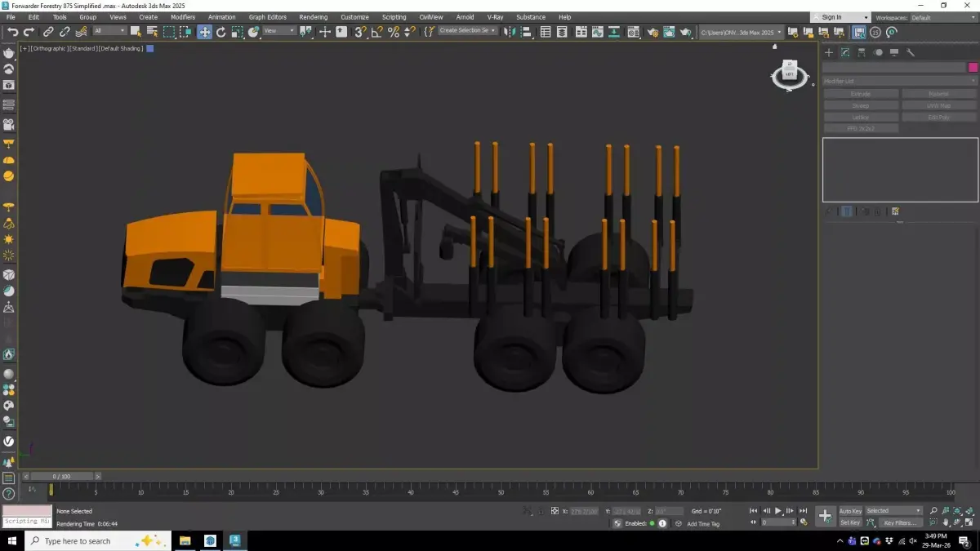Click the Unlink Selection icon
The height and width of the screenshot is (551, 980).
(65, 32)
